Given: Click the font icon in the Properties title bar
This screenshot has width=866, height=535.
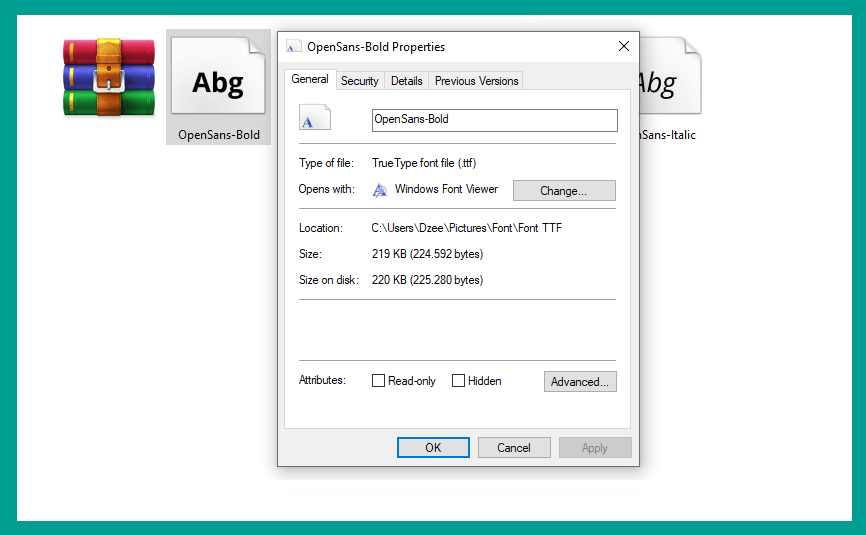Looking at the screenshot, I should pyautogui.click(x=293, y=46).
